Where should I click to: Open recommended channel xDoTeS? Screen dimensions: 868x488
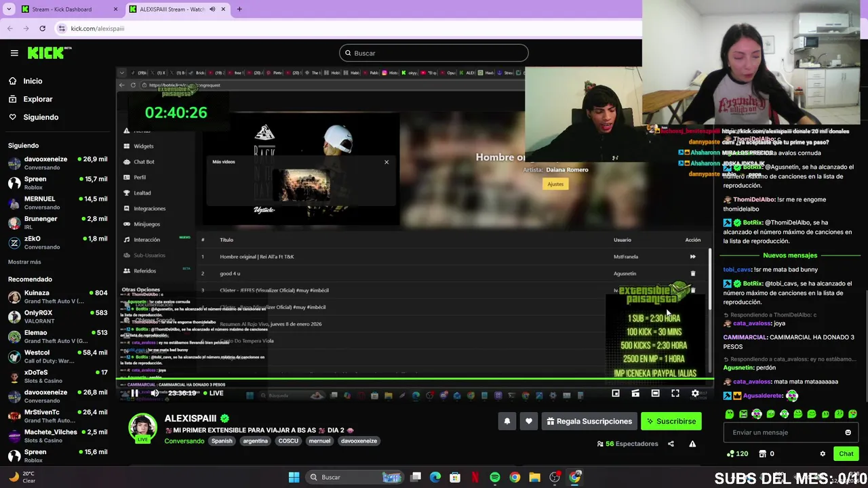58,376
